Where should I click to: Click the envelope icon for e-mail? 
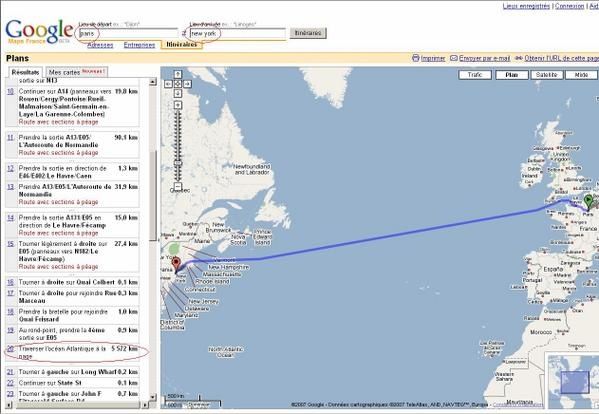(x=454, y=58)
